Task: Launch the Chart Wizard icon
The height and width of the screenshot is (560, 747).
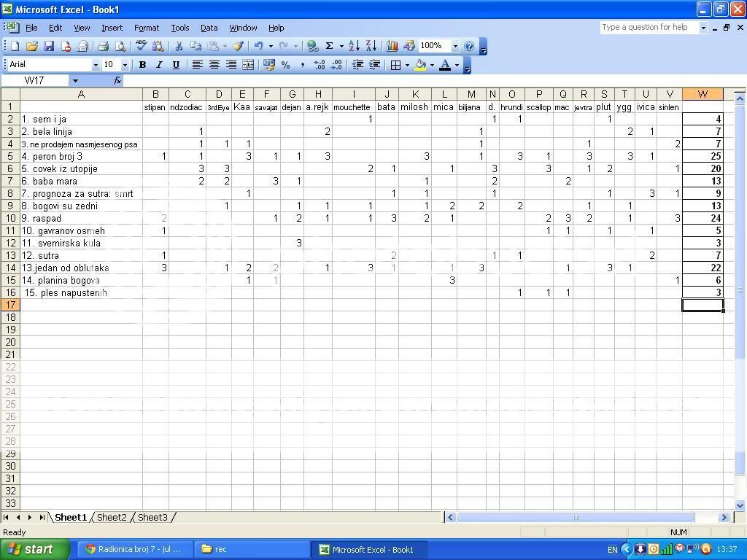Action: pyautogui.click(x=392, y=46)
